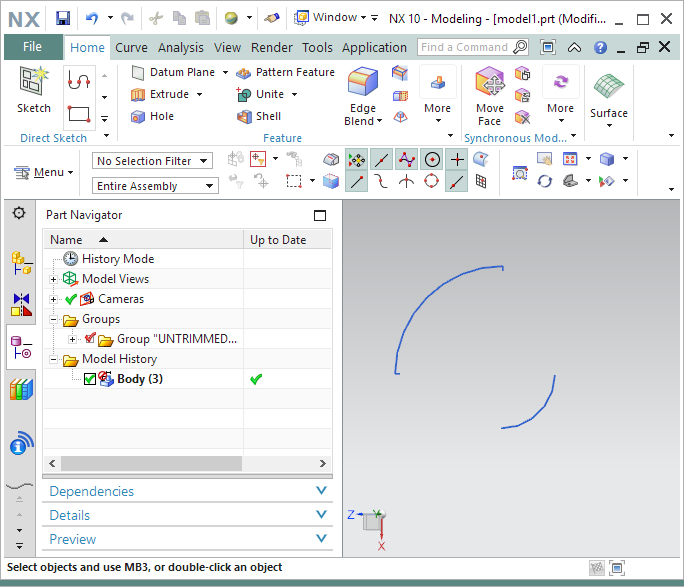
Task: Open the No Selection Filter dropdown
Action: click(152, 161)
